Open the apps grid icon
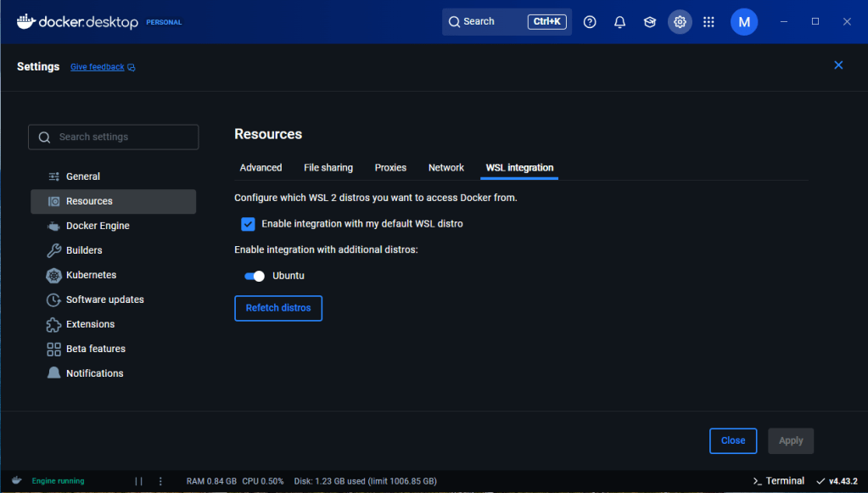The width and height of the screenshot is (868, 493). pos(709,22)
